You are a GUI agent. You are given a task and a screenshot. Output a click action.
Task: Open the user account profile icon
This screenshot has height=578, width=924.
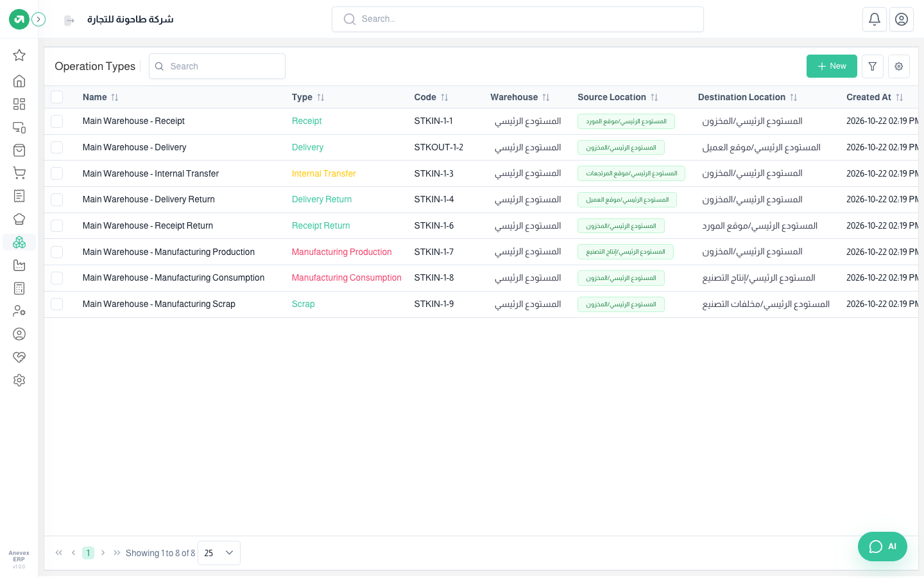902,19
